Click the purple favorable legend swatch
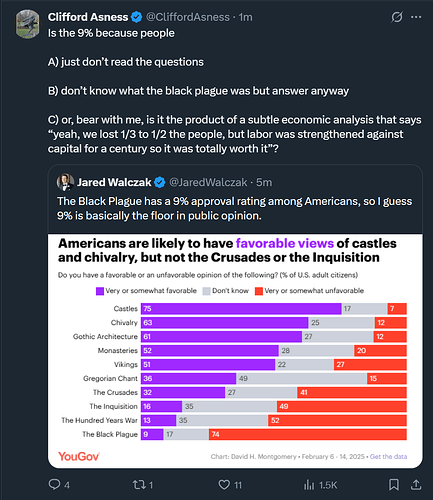The height and width of the screenshot is (500, 433). 100,291
